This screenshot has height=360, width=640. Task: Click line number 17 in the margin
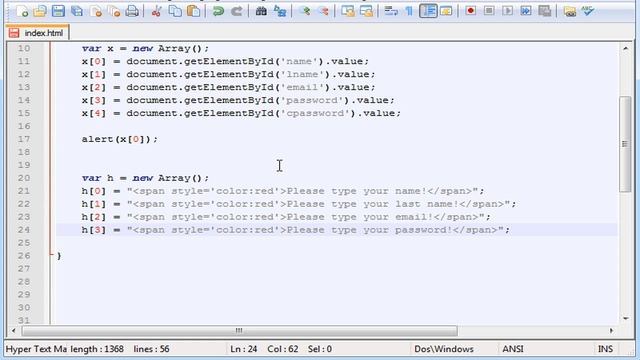tap(24, 139)
